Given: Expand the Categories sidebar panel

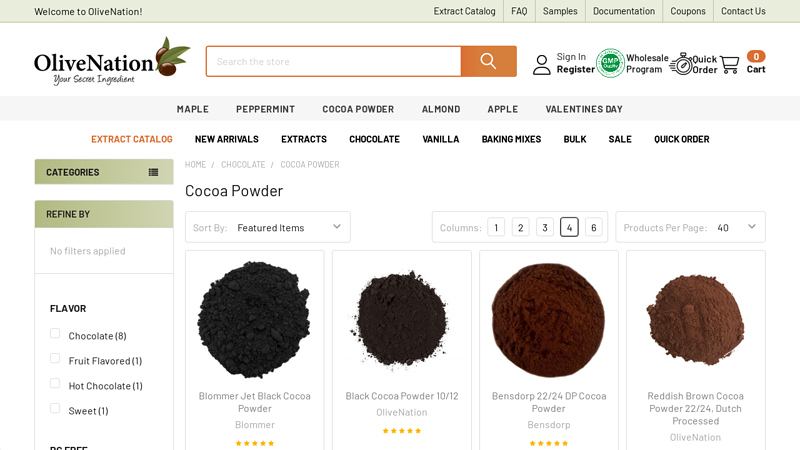Looking at the screenshot, I should pos(104,172).
